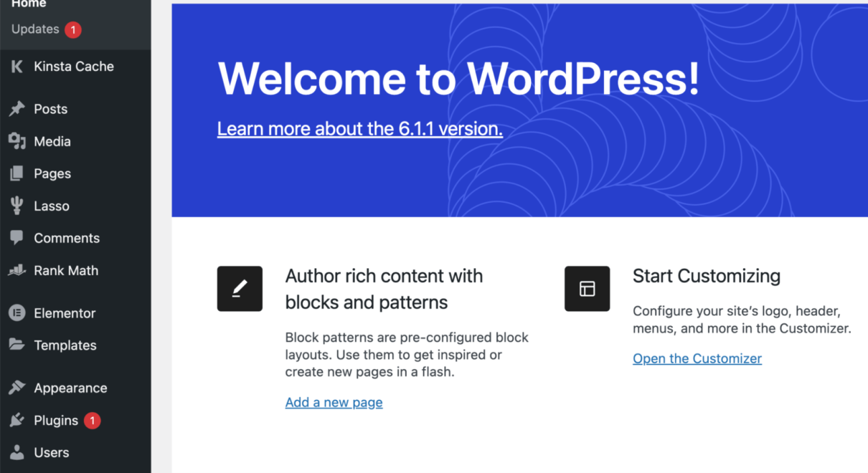Click the Author rich content with blocks heading

384,289
